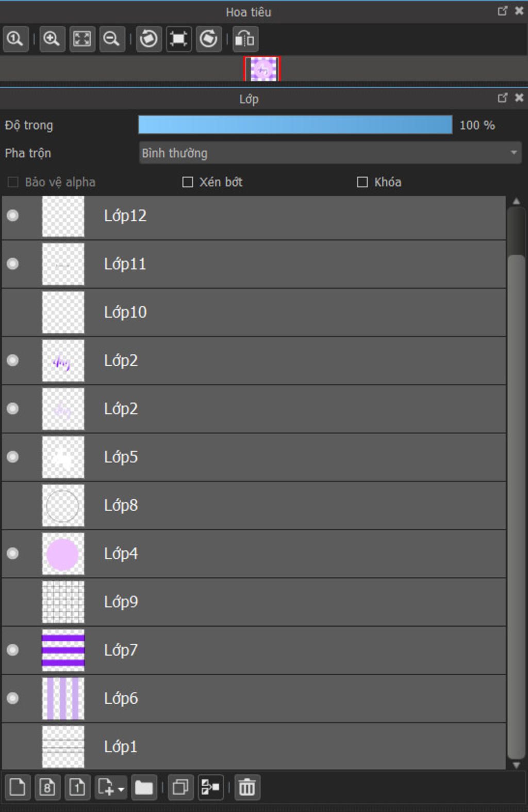Delete layer using the trash icon

click(247, 787)
